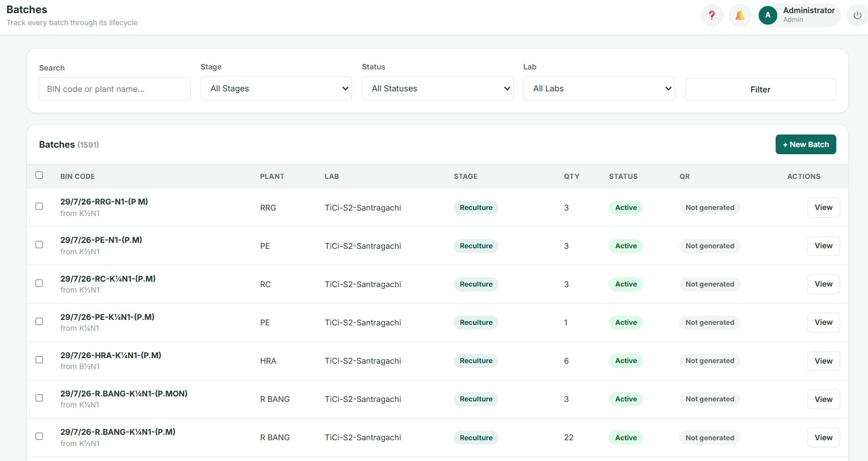868x461 pixels.
Task: Click the power logout icon
Action: coord(857,15)
